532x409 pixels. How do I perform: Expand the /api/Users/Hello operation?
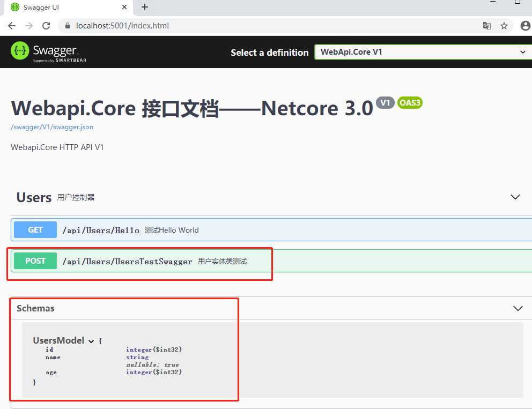(x=271, y=230)
